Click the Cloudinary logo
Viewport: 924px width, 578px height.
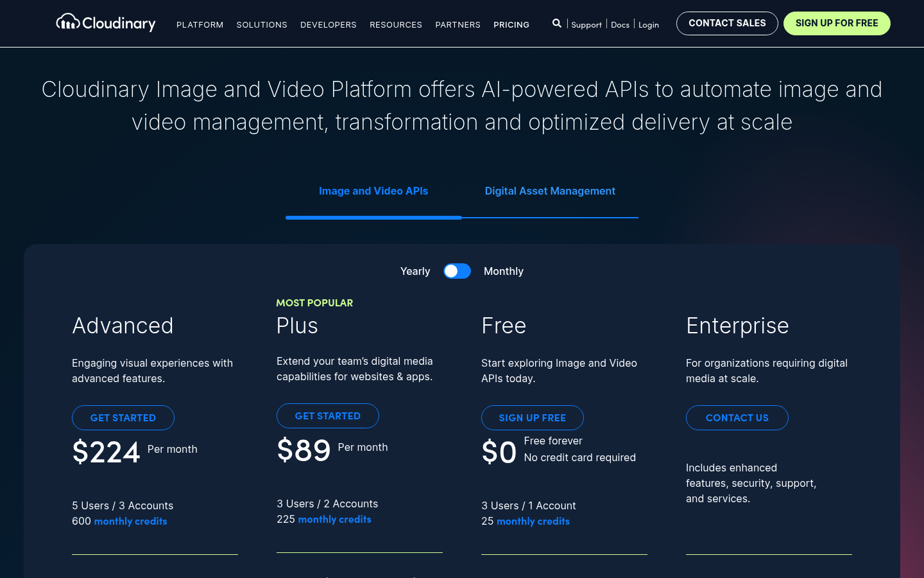click(x=106, y=23)
